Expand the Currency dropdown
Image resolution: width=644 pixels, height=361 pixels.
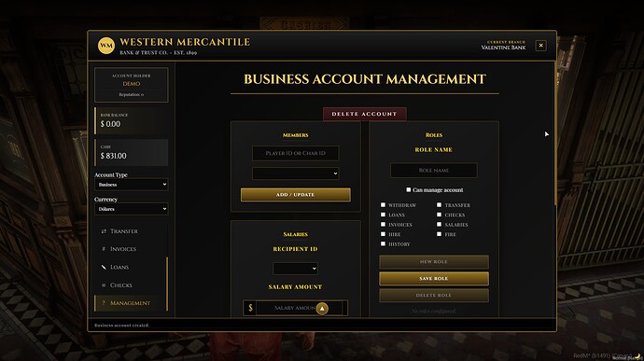[131, 209]
